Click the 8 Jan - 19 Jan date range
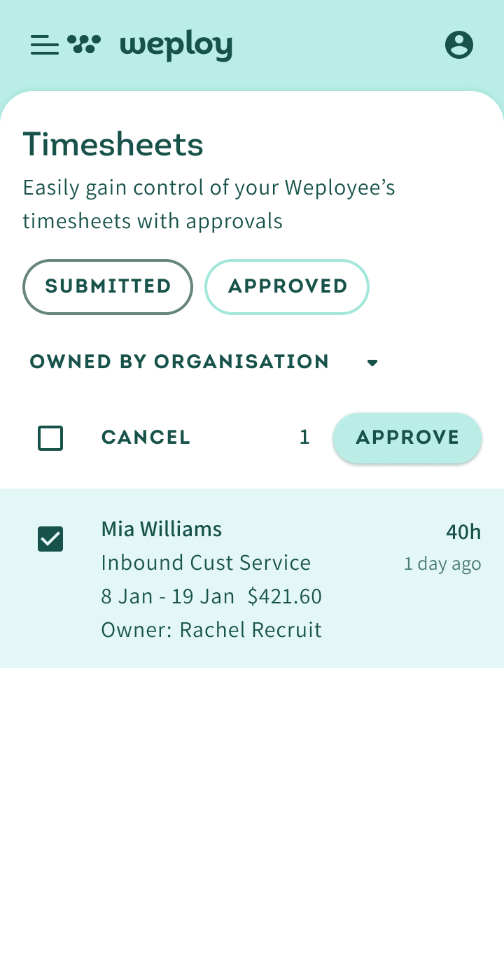Image resolution: width=504 pixels, height=980 pixels. pyautogui.click(x=168, y=596)
